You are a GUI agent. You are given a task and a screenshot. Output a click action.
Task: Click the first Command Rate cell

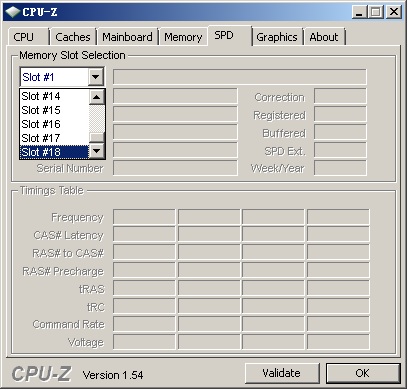pyautogui.click(x=144, y=324)
